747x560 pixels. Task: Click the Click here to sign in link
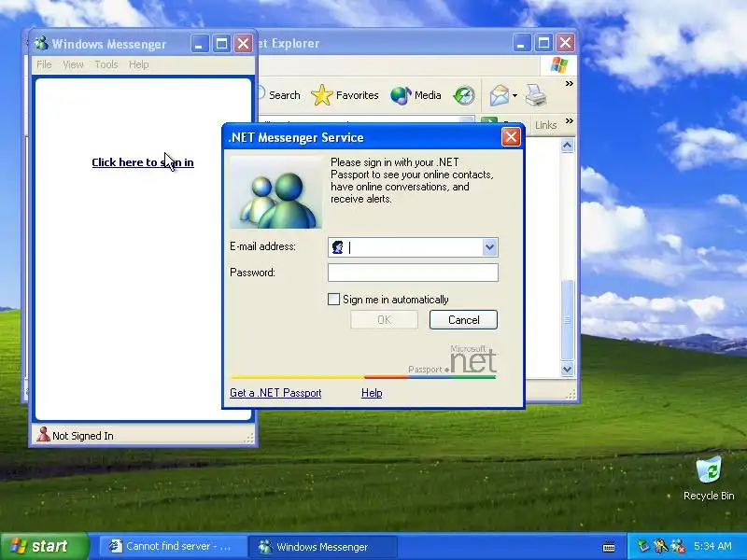pos(143,162)
